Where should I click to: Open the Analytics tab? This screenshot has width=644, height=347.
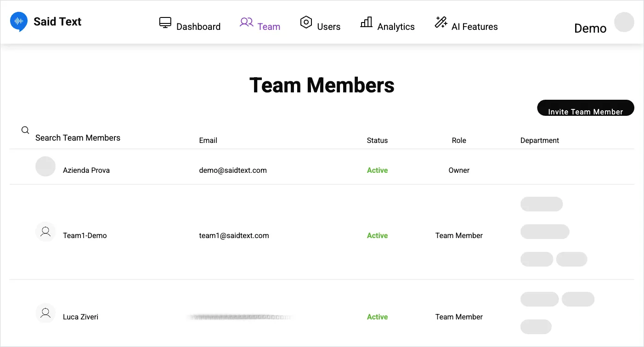pos(388,23)
